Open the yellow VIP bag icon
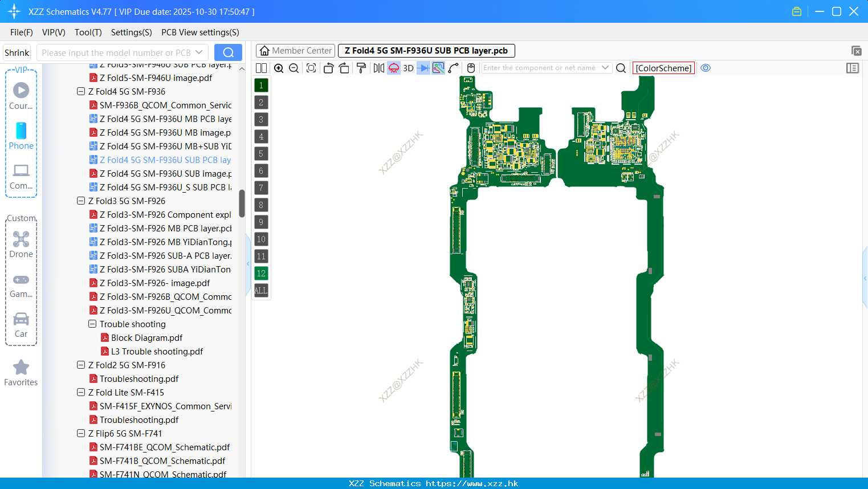The height and width of the screenshot is (489, 868). pyautogui.click(x=797, y=11)
